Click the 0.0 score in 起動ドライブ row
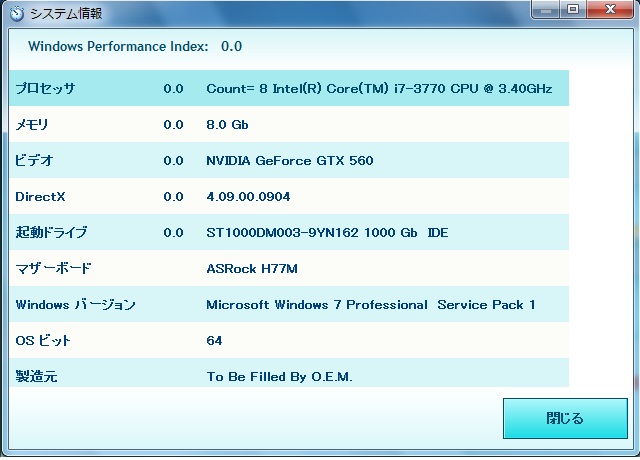Viewport: 640px width, 460px height. 173,232
